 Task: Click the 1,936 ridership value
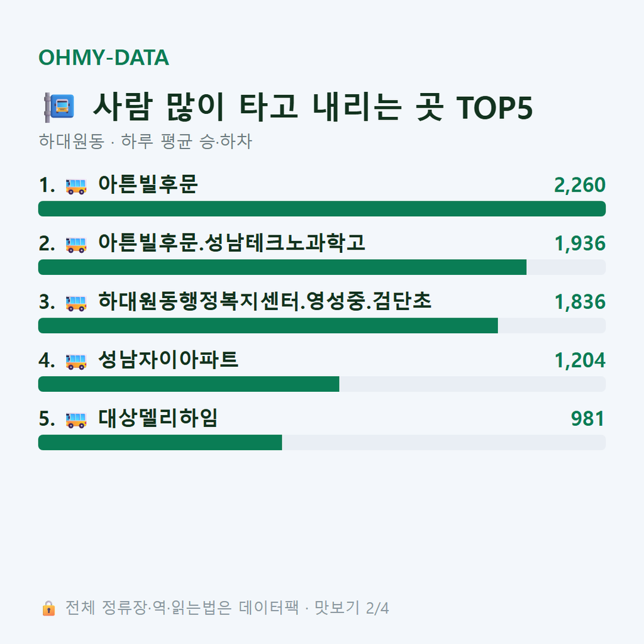coord(580,243)
